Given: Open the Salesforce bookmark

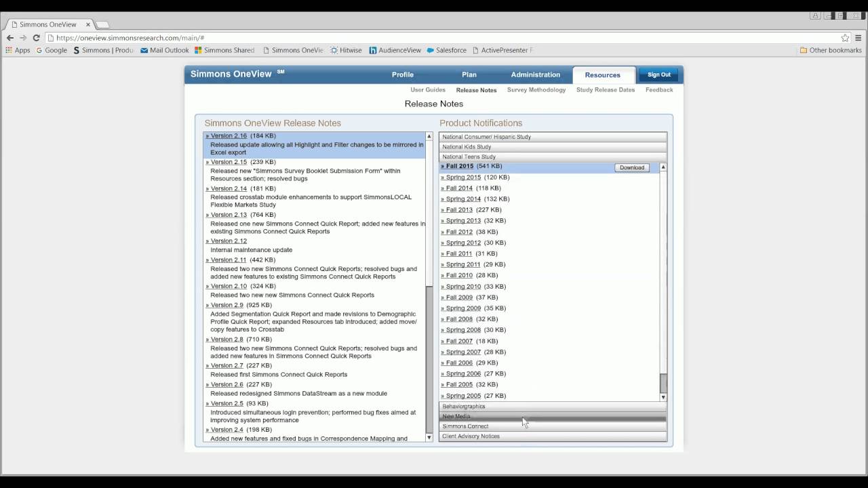Looking at the screenshot, I should click(x=446, y=50).
